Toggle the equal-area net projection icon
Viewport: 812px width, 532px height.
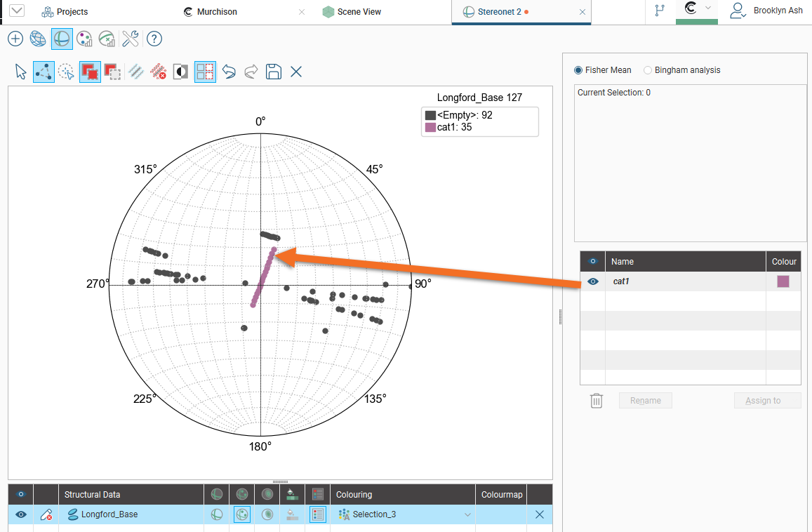pos(62,39)
